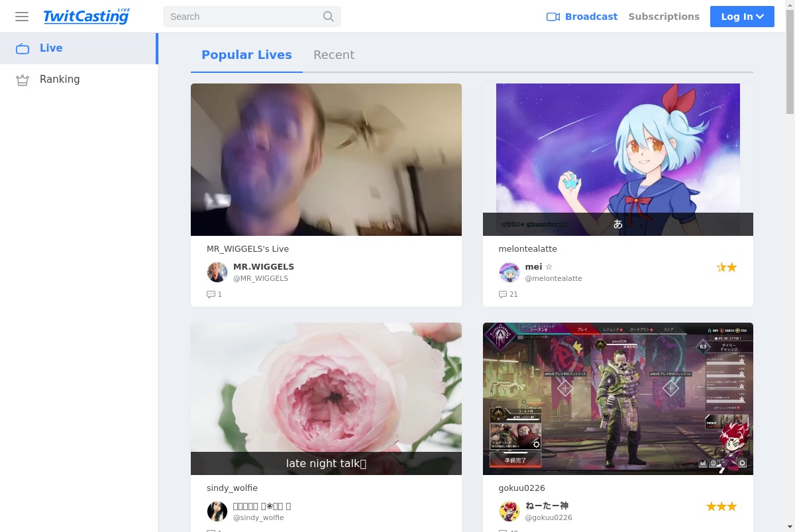Click melontealatte stream title

click(x=528, y=249)
